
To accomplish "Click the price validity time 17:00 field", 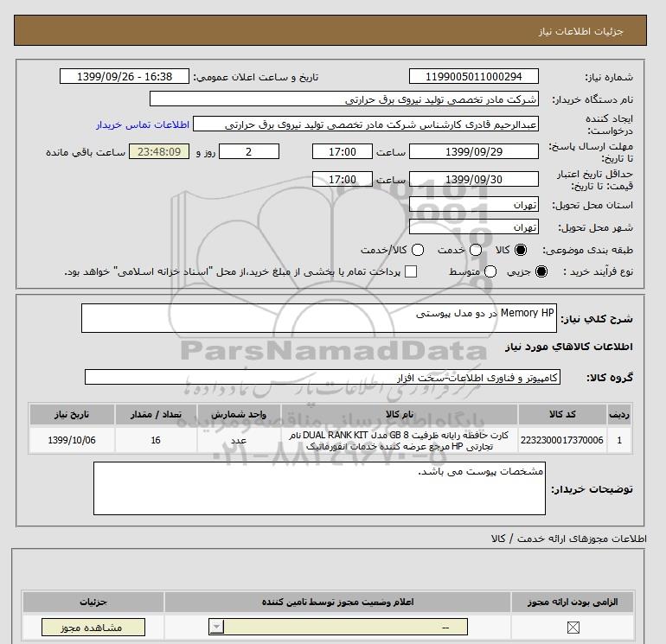I will (x=343, y=179).
